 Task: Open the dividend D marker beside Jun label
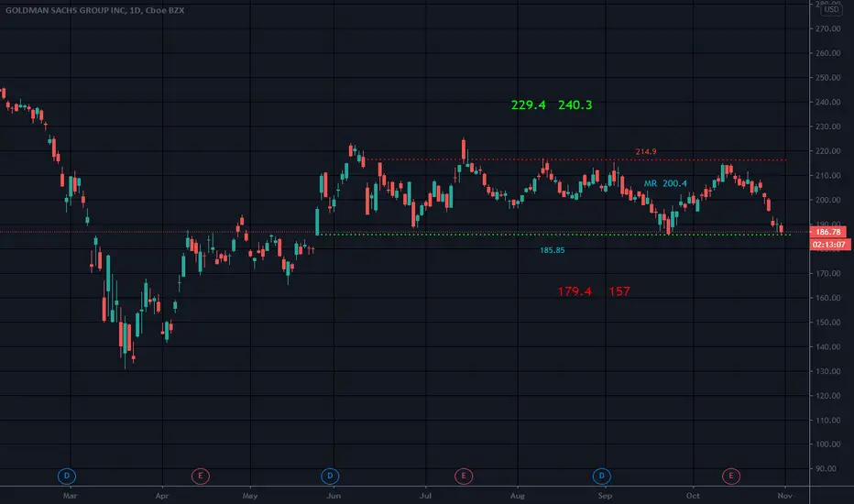click(x=330, y=477)
